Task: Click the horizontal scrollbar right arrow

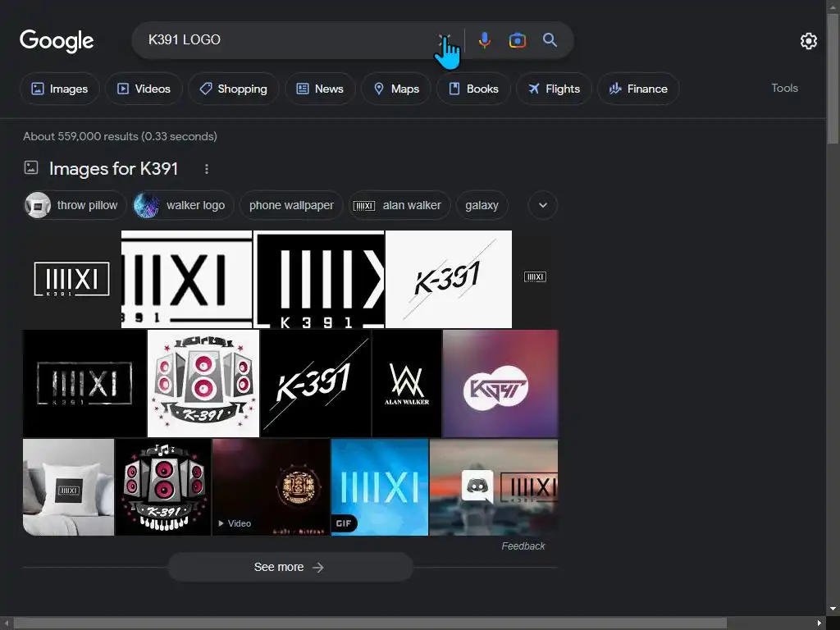Action: pyautogui.click(x=819, y=623)
